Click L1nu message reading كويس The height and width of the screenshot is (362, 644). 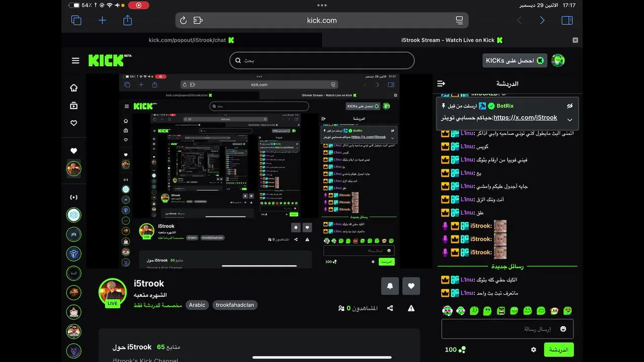coord(464,146)
